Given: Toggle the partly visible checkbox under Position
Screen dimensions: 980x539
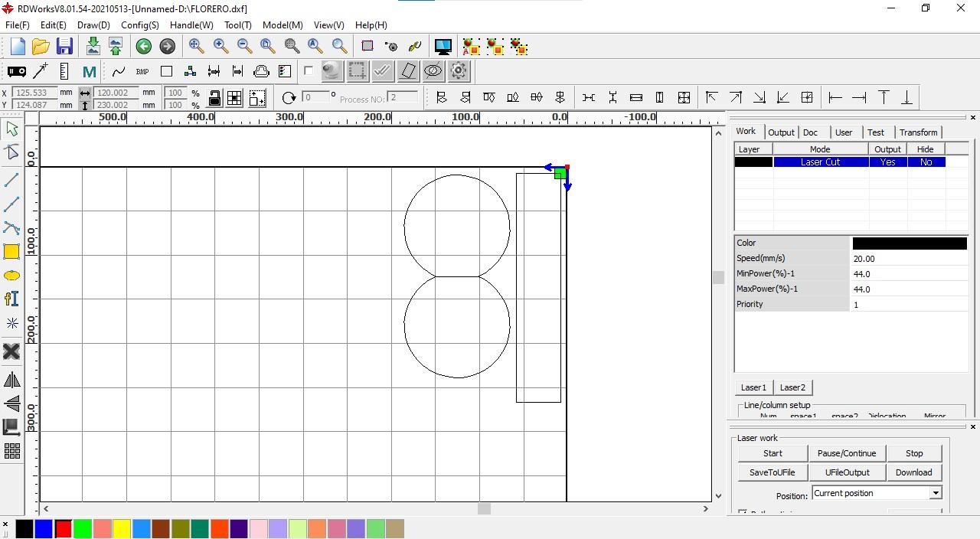Looking at the screenshot, I should pyautogui.click(x=742, y=513).
